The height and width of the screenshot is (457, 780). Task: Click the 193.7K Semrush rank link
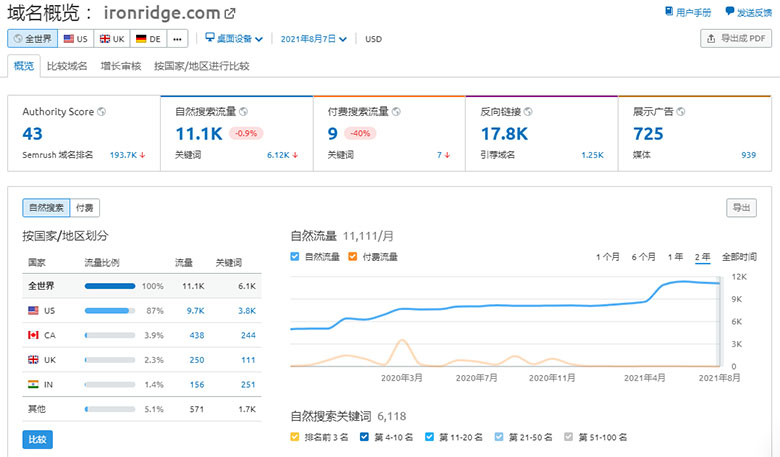coord(123,155)
